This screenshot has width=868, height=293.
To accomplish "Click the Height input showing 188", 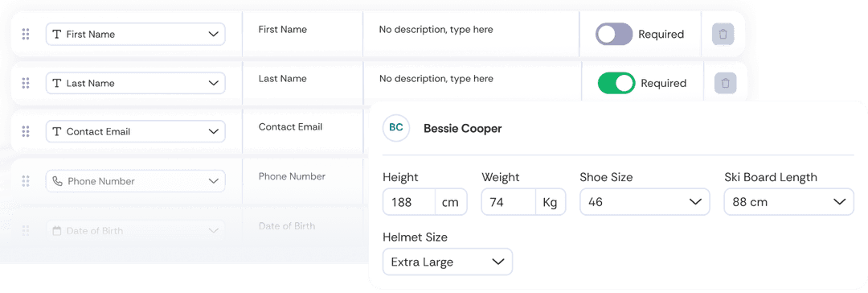I will [x=409, y=202].
